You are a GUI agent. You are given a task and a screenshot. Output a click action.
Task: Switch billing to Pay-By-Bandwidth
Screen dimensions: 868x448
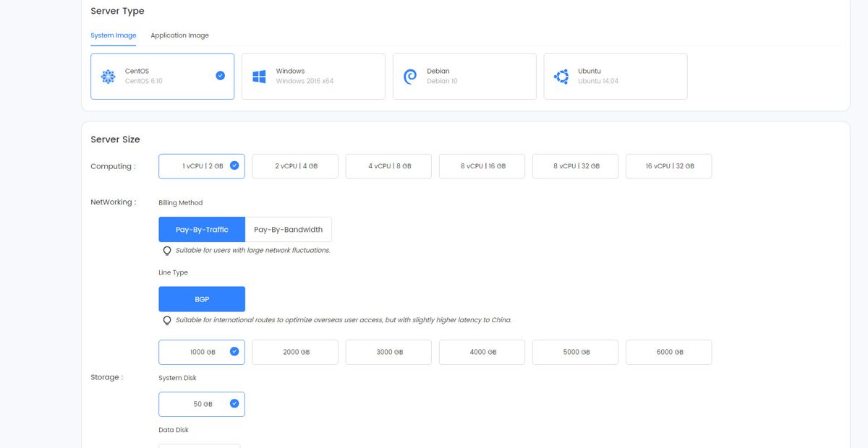pyautogui.click(x=289, y=230)
